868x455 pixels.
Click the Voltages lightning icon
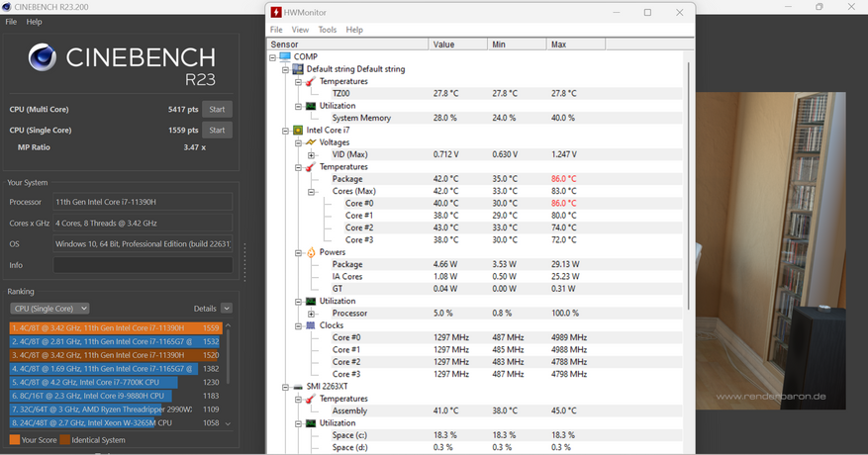311,142
